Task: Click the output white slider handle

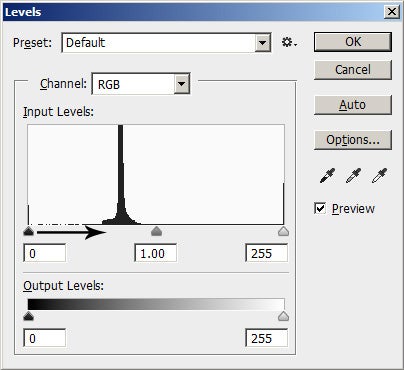Action: (x=283, y=316)
